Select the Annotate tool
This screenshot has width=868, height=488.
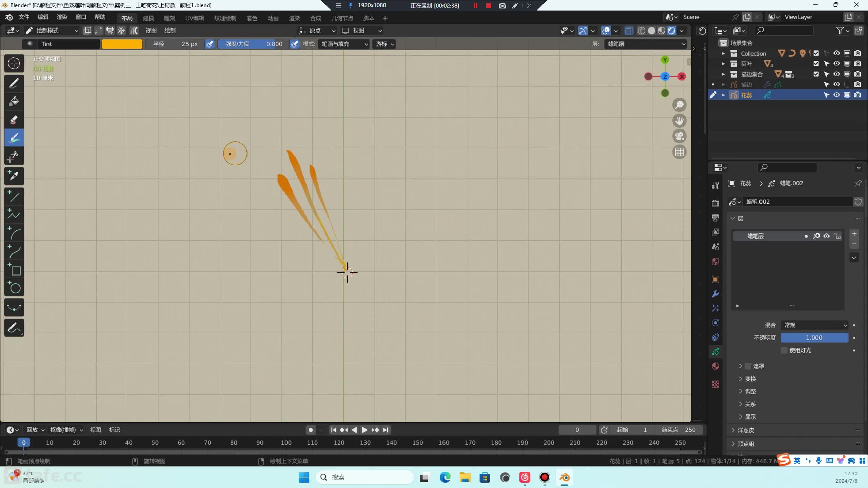14,328
